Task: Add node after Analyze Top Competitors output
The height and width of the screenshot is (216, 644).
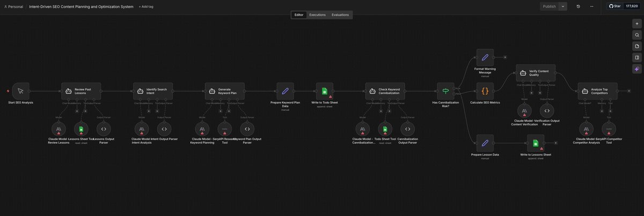Action: [x=628, y=91]
